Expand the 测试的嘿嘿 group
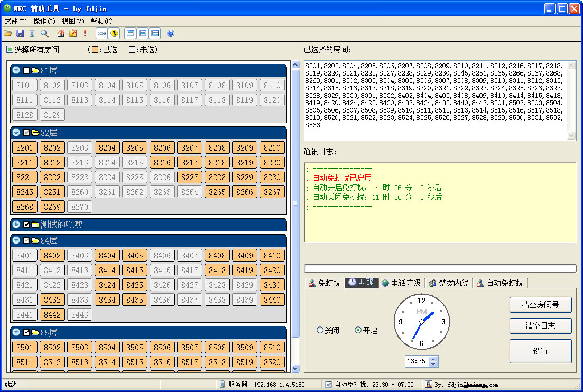The width and height of the screenshot is (583, 392). tap(16, 225)
